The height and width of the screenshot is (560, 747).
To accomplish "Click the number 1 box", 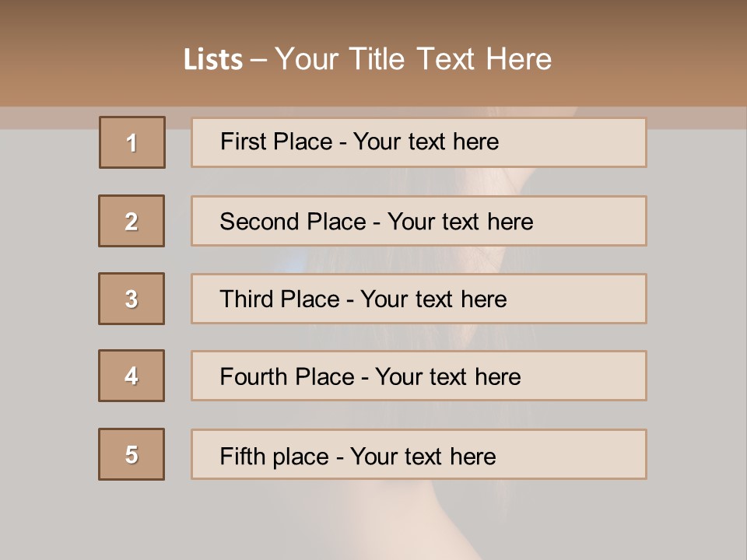I will 132,142.
